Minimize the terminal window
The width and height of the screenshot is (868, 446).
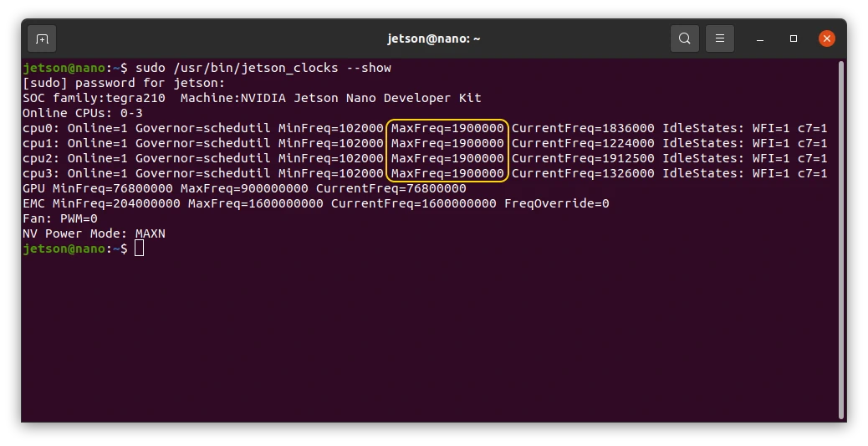click(x=760, y=38)
